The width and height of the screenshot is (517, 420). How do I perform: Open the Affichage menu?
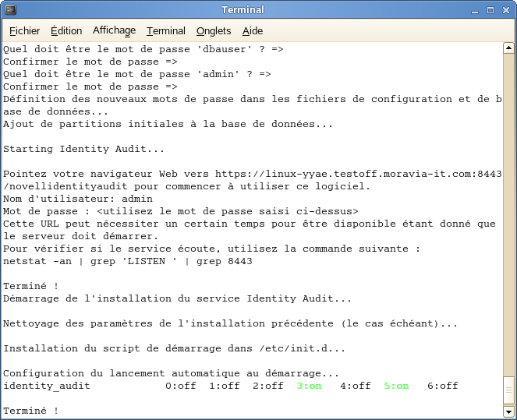[114, 31]
